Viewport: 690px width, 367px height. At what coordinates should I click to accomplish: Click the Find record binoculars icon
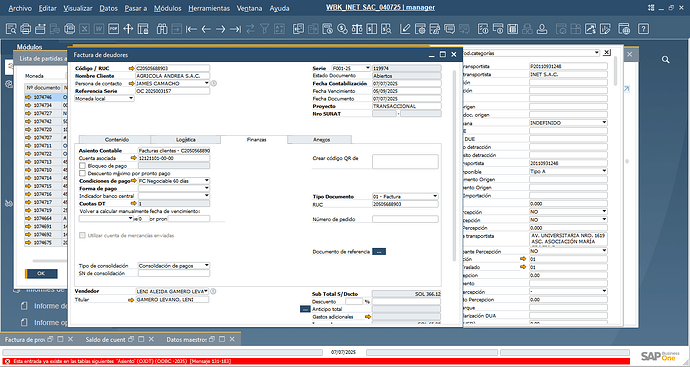[162, 29]
